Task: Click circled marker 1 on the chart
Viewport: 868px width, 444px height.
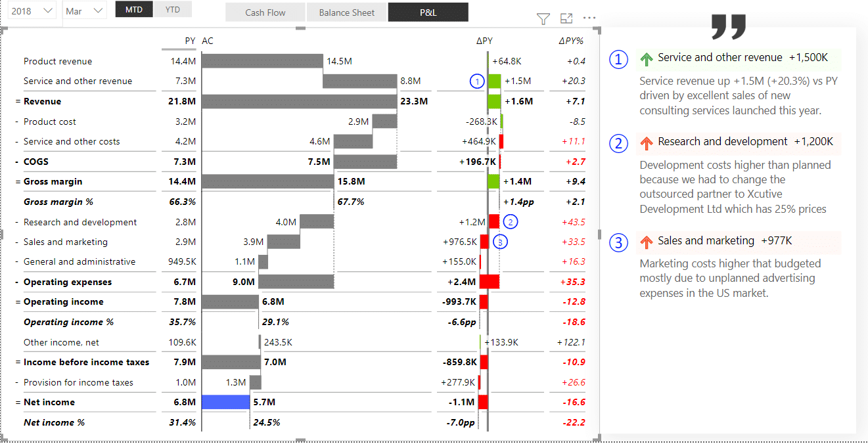Action: coord(476,81)
